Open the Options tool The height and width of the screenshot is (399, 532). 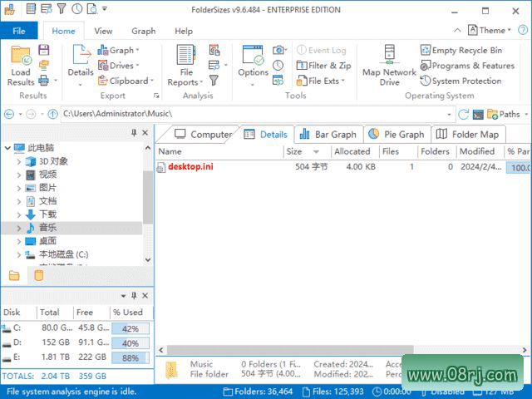253,66
